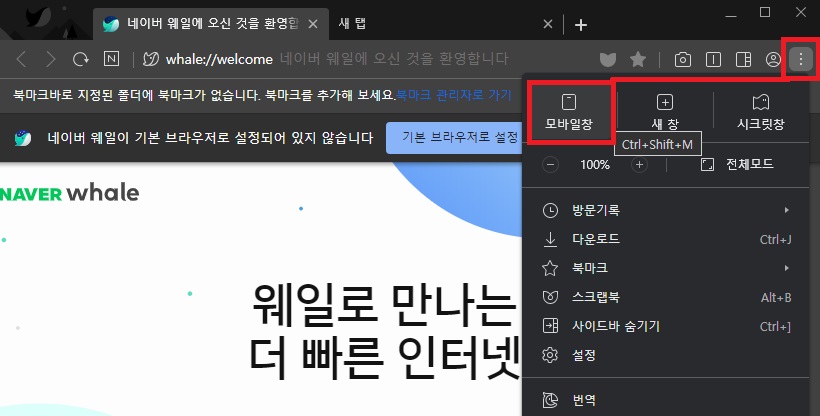Click the whale site info icon in address bar
This screenshot has height=416, width=820.
(x=151, y=59)
